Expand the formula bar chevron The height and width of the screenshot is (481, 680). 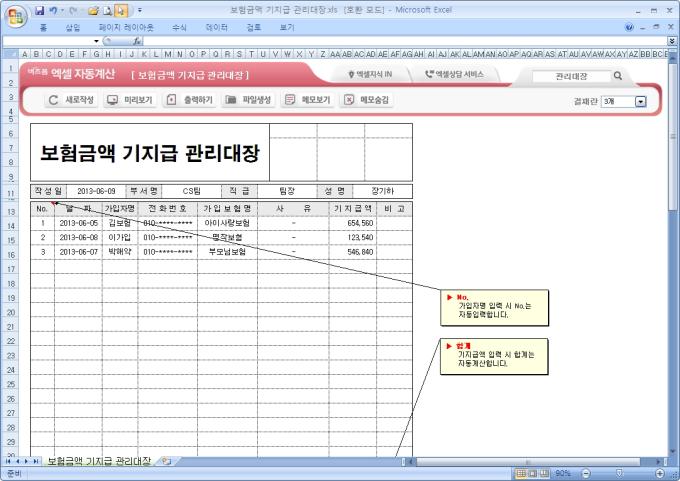point(672,41)
